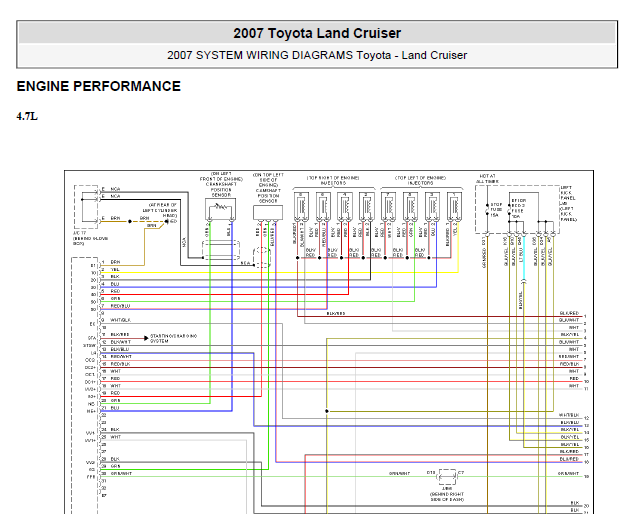Click the J/B6 behind right side of dash label
Screen dimensions: 642x514
pos(447,494)
